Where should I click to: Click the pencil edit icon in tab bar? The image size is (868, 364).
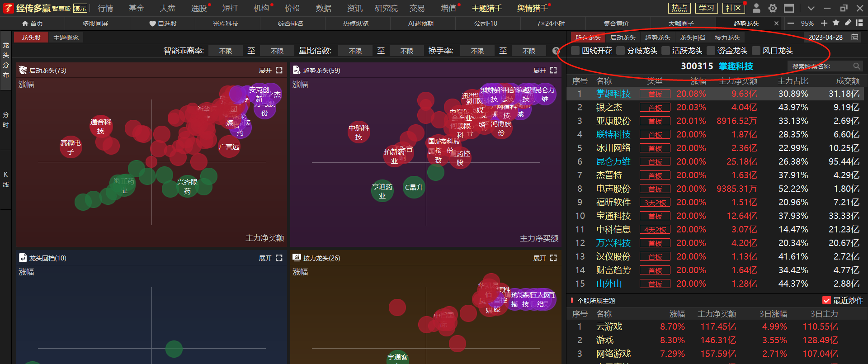(848, 23)
